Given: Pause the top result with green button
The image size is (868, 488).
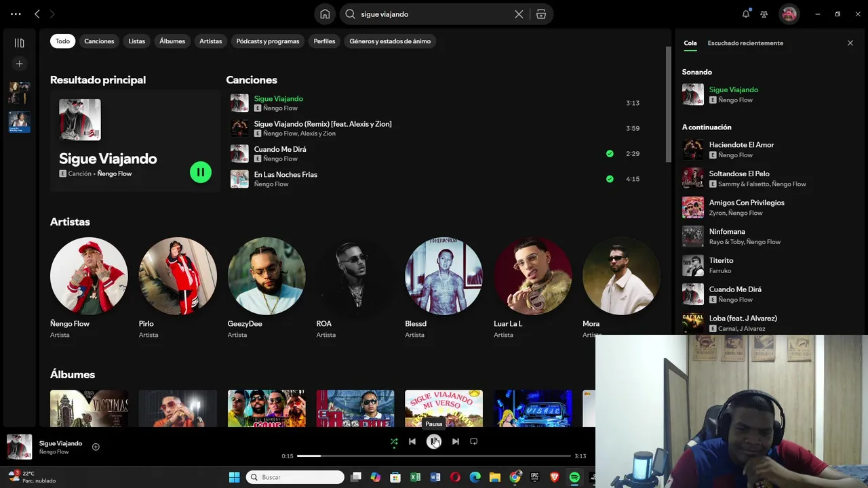Looking at the screenshot, I should click(201, 172).
